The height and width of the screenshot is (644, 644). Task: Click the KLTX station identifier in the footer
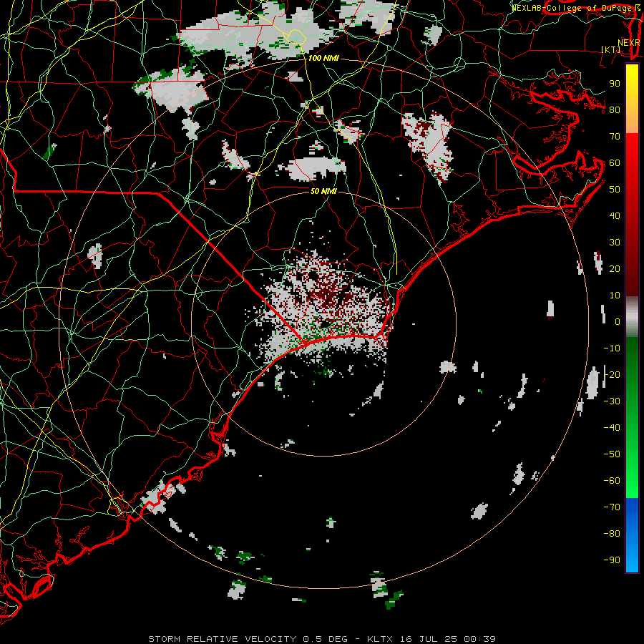click(380, 639)
